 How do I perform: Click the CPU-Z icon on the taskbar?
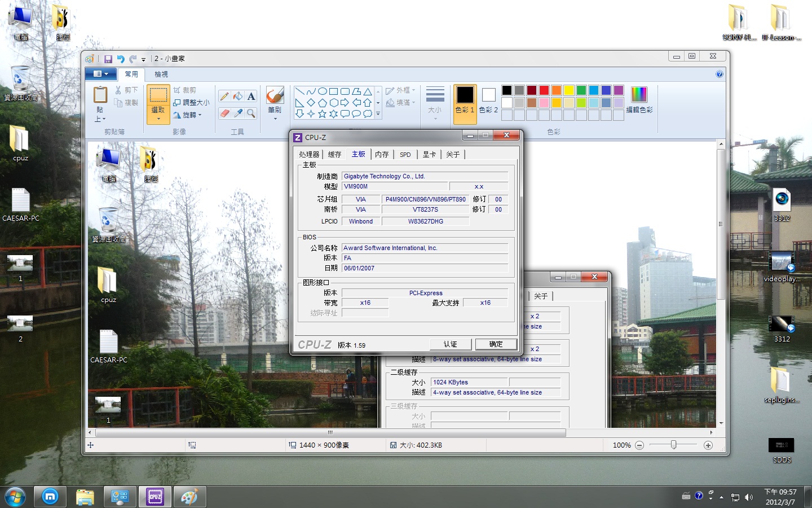tap(155, 497)
